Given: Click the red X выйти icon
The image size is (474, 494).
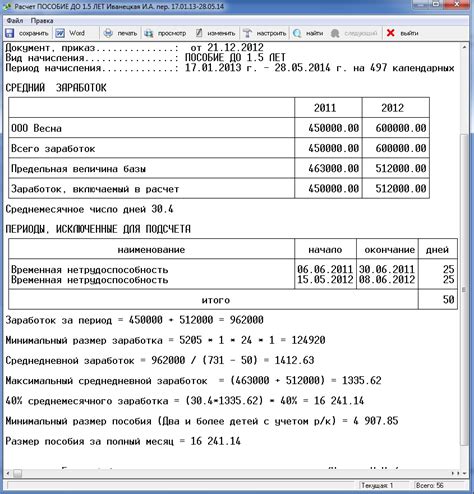Looking at the screenshot, I should click(x=390, y=33).
